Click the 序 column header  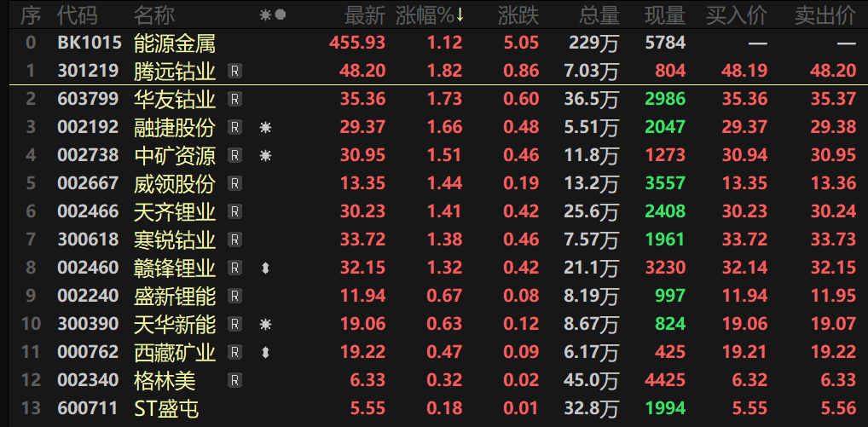click(x=31, y=16)
